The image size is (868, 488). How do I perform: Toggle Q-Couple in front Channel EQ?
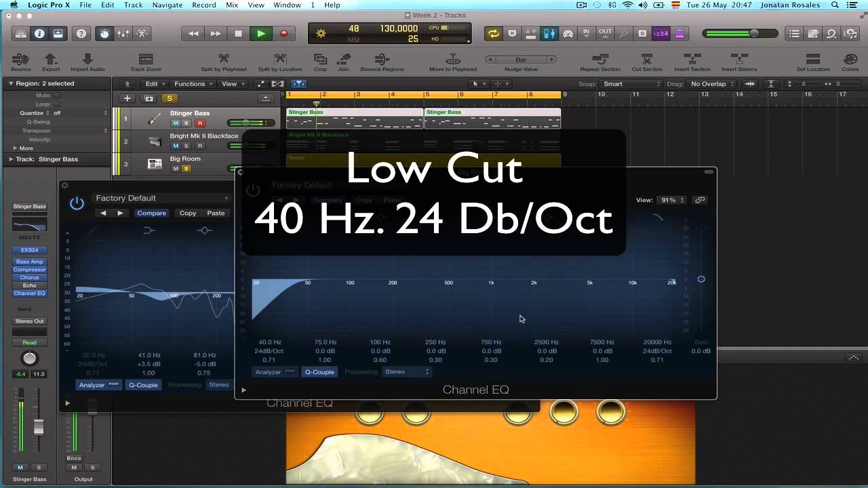pos(319,372)
